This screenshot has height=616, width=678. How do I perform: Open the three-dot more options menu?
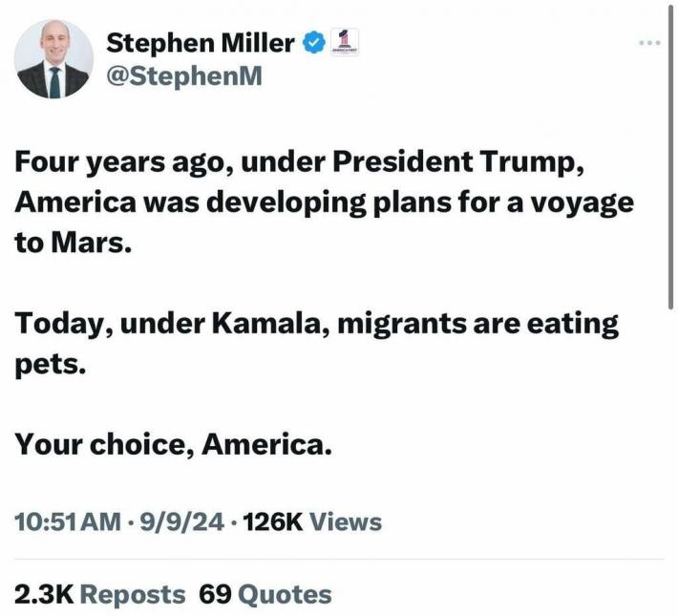[x=650, y=42]
